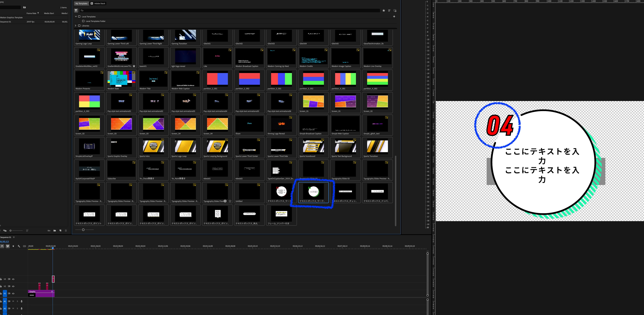Select the Sports Intro template thumbnail
This screenshot has height=315, width=644.
pos(153,146)
